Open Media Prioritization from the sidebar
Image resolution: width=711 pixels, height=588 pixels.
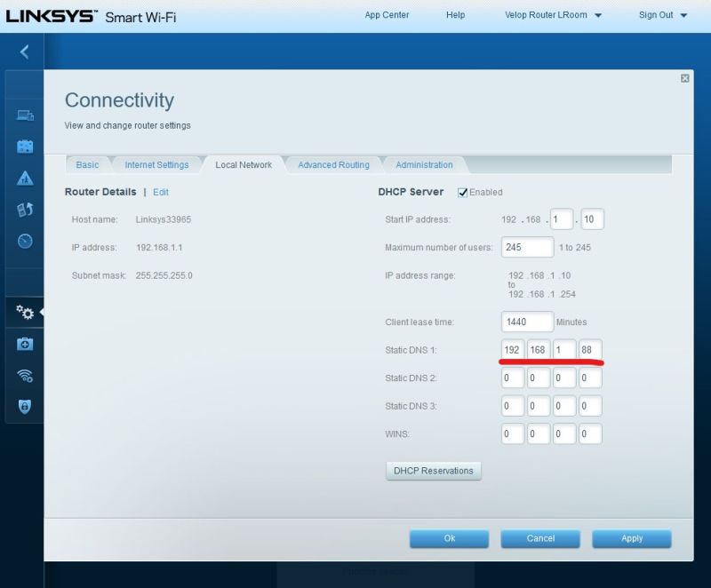coord(24,209)
